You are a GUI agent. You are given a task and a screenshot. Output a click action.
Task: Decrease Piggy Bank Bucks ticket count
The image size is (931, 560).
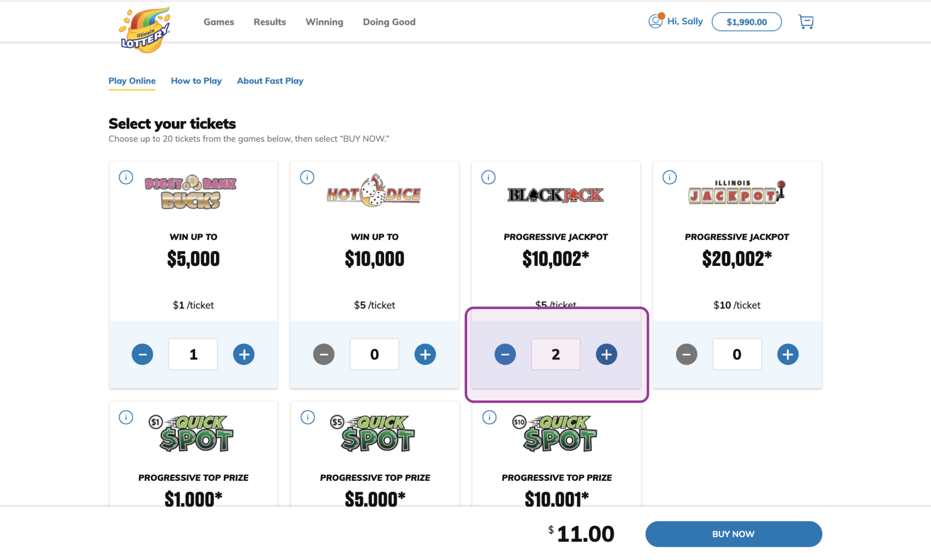(x=142, y=355)
